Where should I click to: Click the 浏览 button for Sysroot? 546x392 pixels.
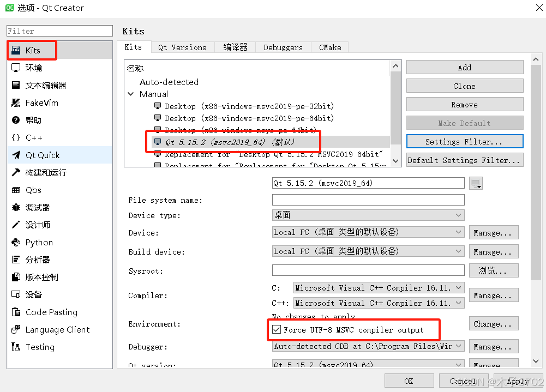pos(494,270)
